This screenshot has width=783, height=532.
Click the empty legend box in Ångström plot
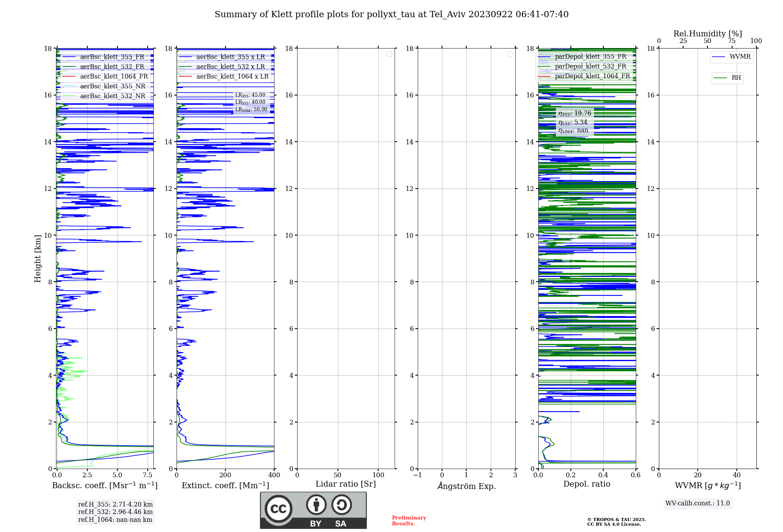pos(510,54)
